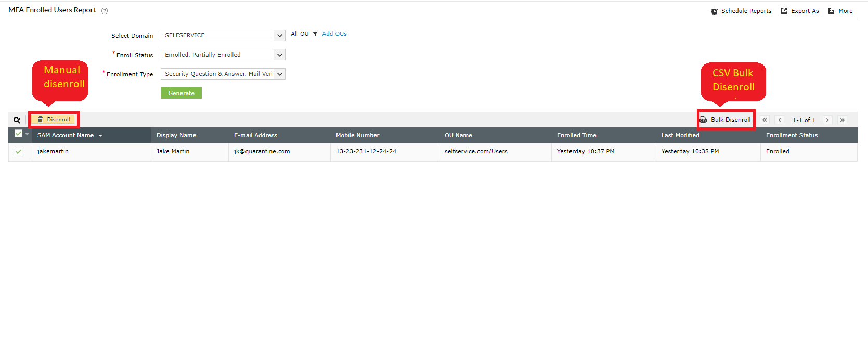
Task: Open the More menu
Action: point(840,11)
